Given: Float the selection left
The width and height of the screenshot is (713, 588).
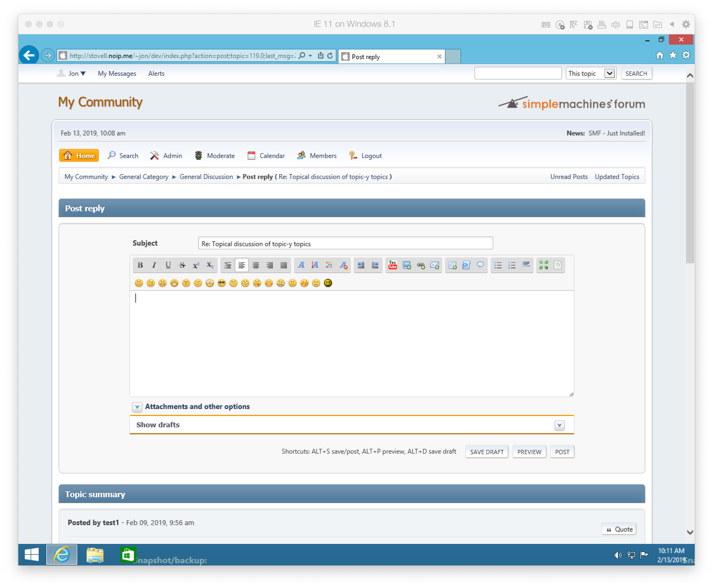Looking at the screenshot, I should click(x=361, y=265).
